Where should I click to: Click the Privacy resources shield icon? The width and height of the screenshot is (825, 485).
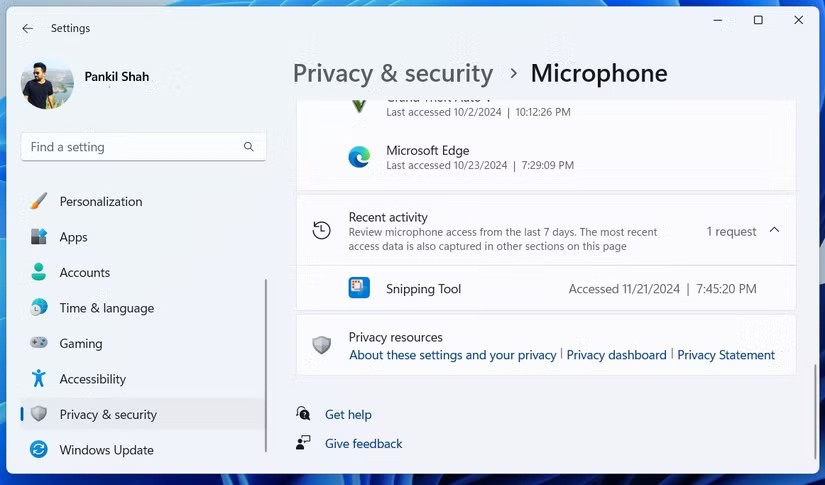pos(321,345)
